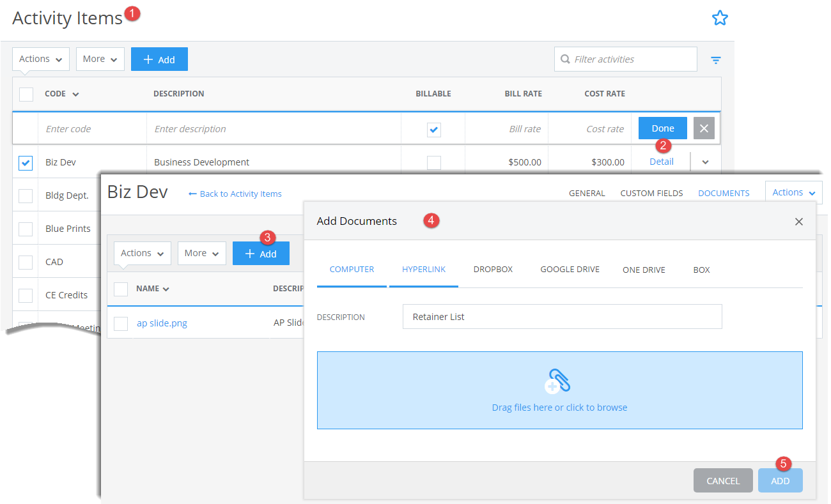This screenshot has height=504, width=831.
Task: Expand the More dropdown in Biz Dev detail
Action: click(201, 253)
